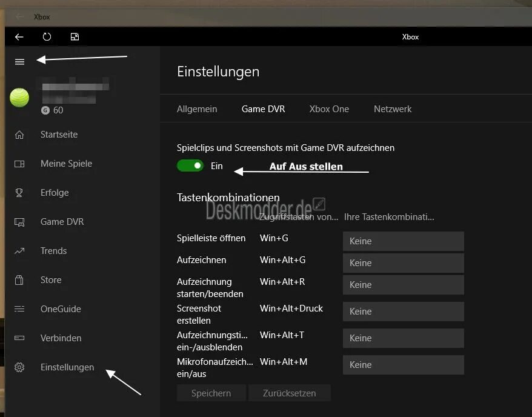Open Trends in the sidebar
The height and width of the screenshot is (417, 532).
[x=53, y=251]
